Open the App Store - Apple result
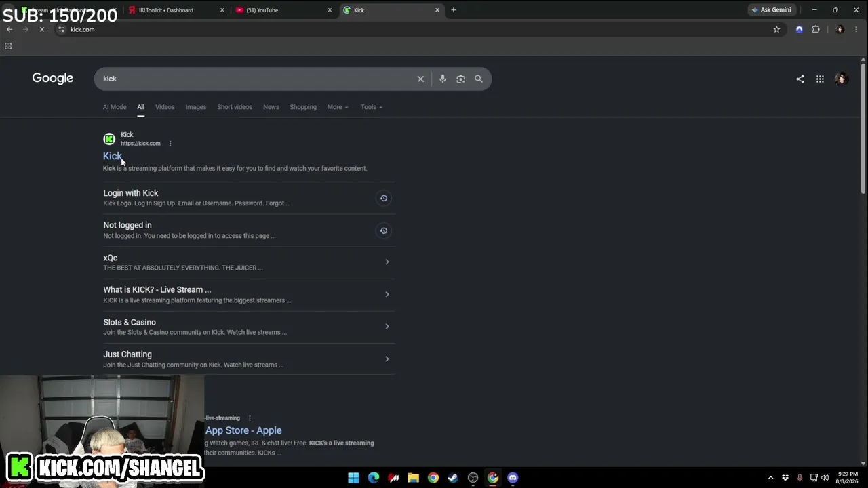 point(243,430)
